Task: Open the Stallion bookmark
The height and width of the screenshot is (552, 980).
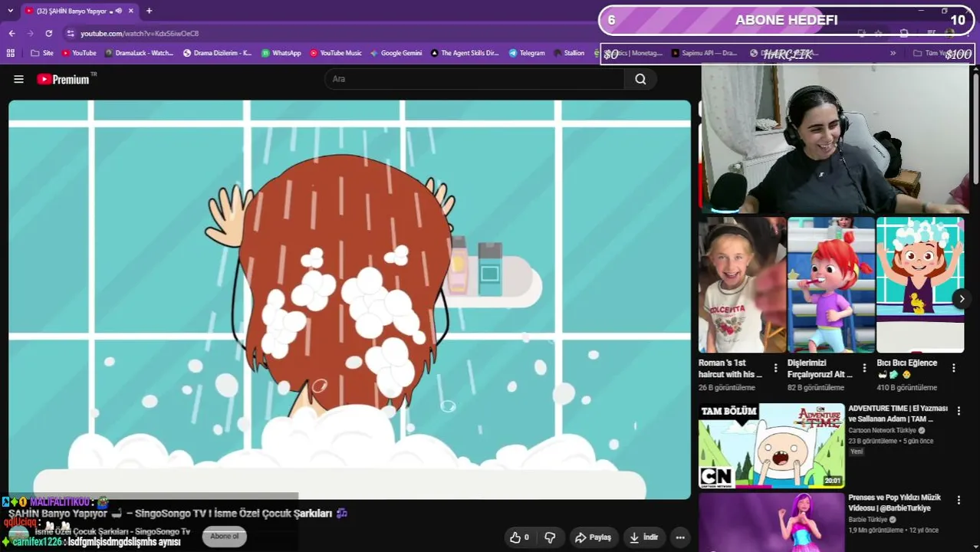Action: tap(569, 53)
